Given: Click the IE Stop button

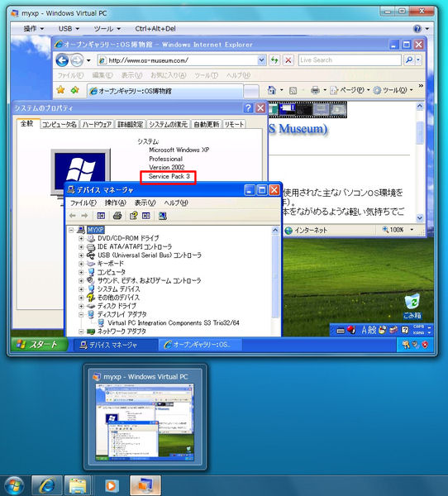Looking at the screenshot, I should 288,60.
